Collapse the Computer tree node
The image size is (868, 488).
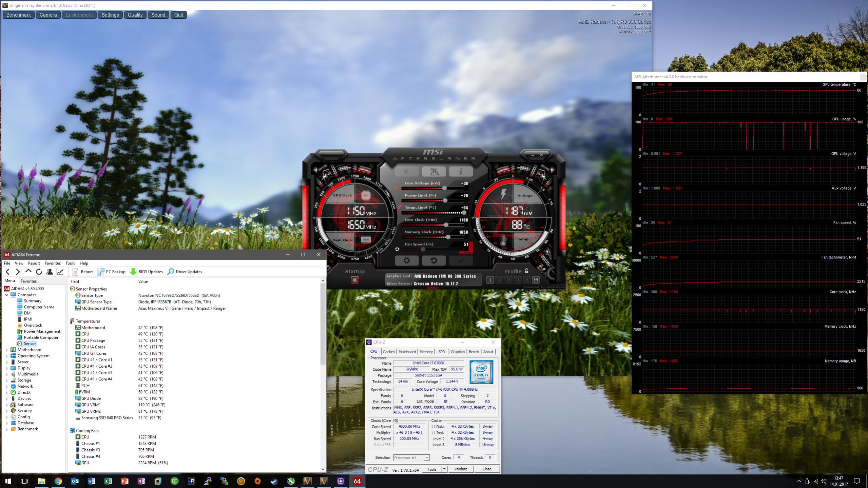(6, 295)
